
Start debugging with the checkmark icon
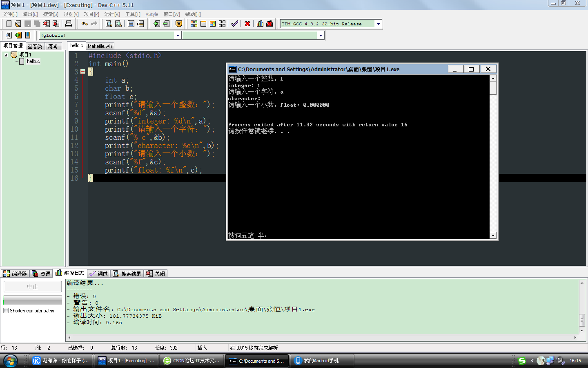pos(235,24)
